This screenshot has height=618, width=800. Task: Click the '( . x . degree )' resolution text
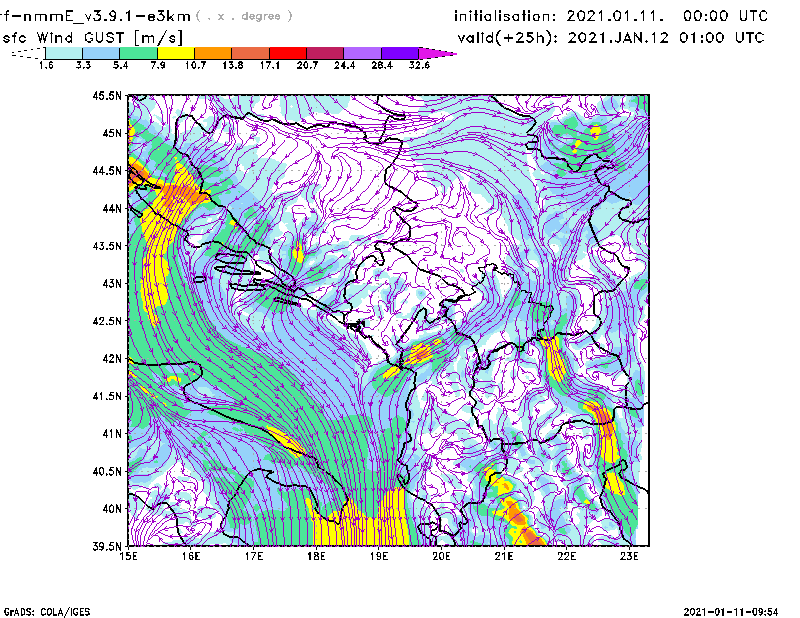(x=244, y=16)
